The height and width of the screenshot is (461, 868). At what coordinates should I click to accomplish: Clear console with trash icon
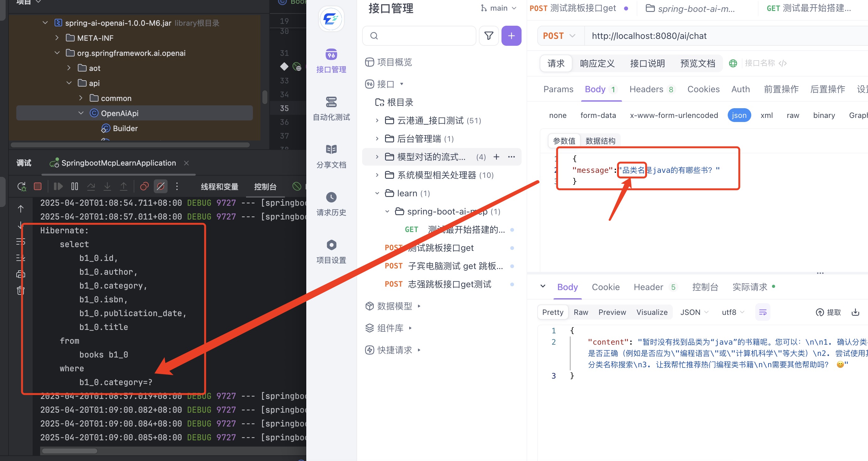click(x=20, y=290)
